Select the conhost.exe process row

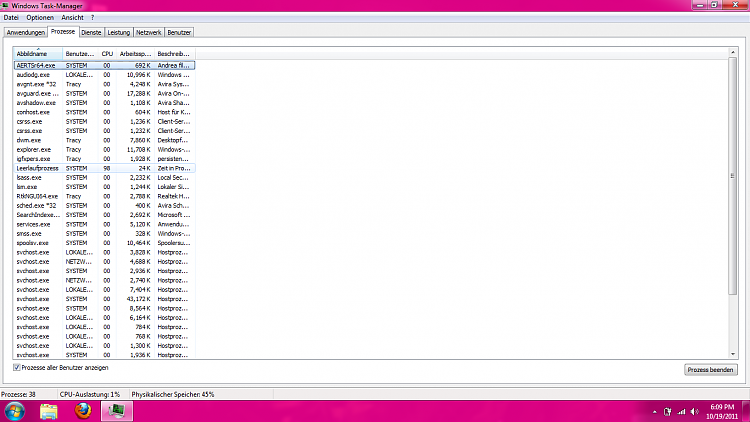tap(104, 112)
